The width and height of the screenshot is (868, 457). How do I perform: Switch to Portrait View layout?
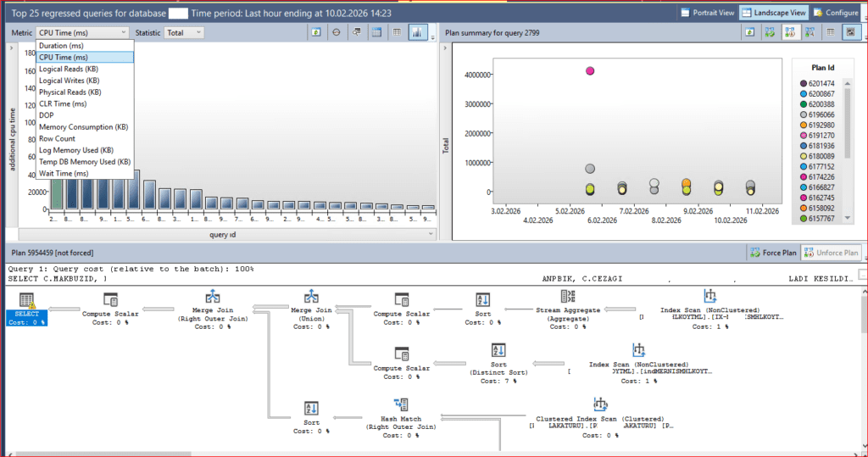(707, 13)
